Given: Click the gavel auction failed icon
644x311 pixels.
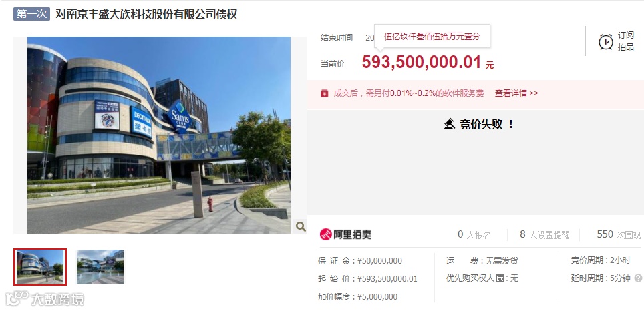Looking at the screenshot, I should point(450,124).
